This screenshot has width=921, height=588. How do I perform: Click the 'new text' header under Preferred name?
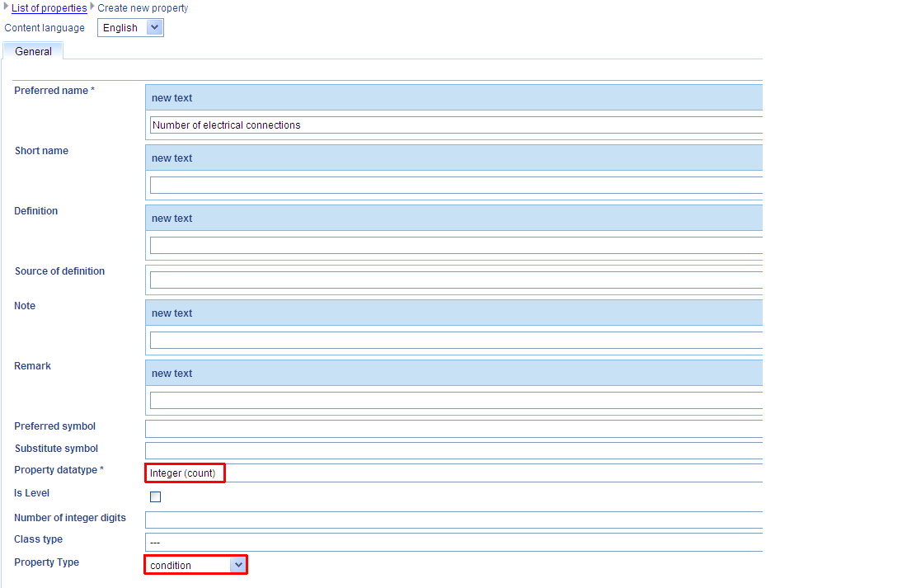coord(172,98)
